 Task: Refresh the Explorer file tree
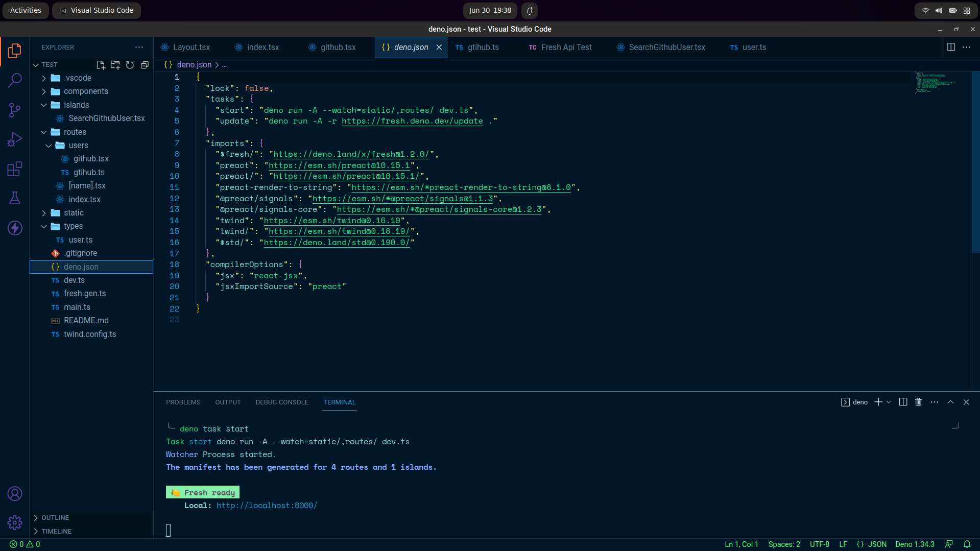coord(130,65)
